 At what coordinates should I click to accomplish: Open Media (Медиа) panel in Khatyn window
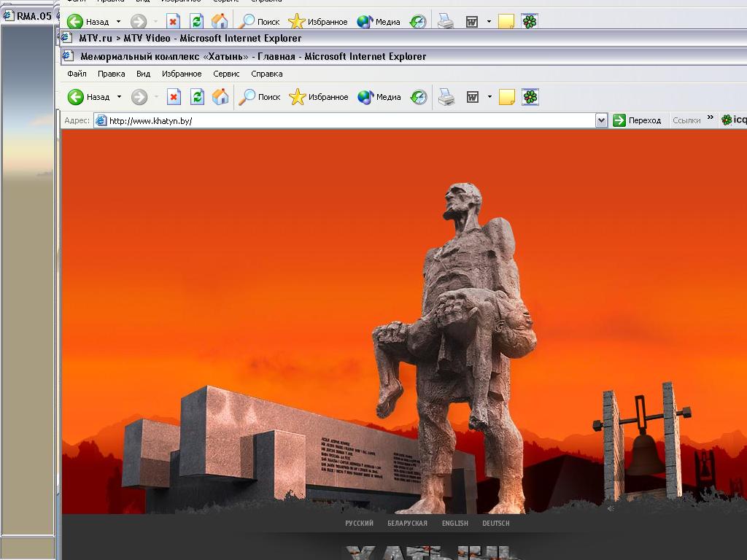[379, 97]
